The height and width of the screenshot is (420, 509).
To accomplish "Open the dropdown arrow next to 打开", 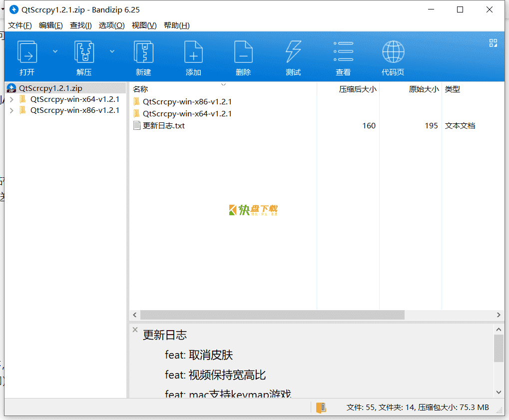I will 55,51.
